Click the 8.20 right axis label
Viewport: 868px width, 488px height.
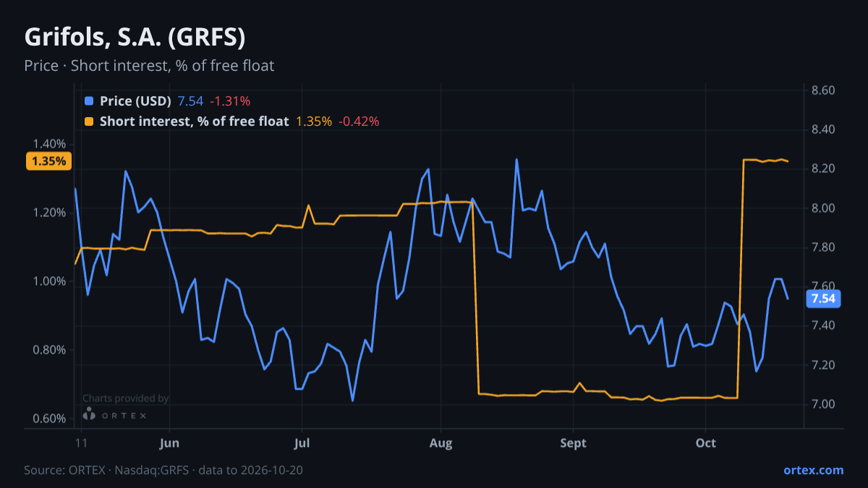click(x=823, y=168)
